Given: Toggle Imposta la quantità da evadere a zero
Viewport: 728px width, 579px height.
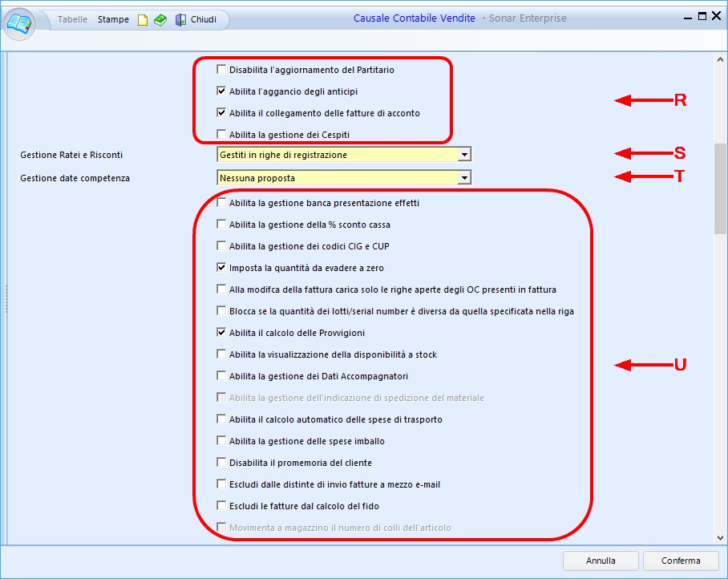Looking at the screenshot, I should (x=222, y=268).
